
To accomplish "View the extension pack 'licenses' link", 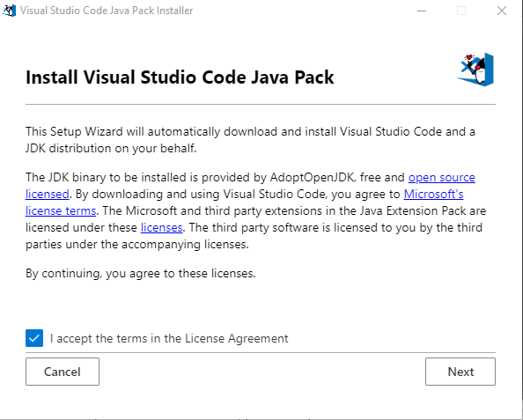I will [x=161, y=227].
